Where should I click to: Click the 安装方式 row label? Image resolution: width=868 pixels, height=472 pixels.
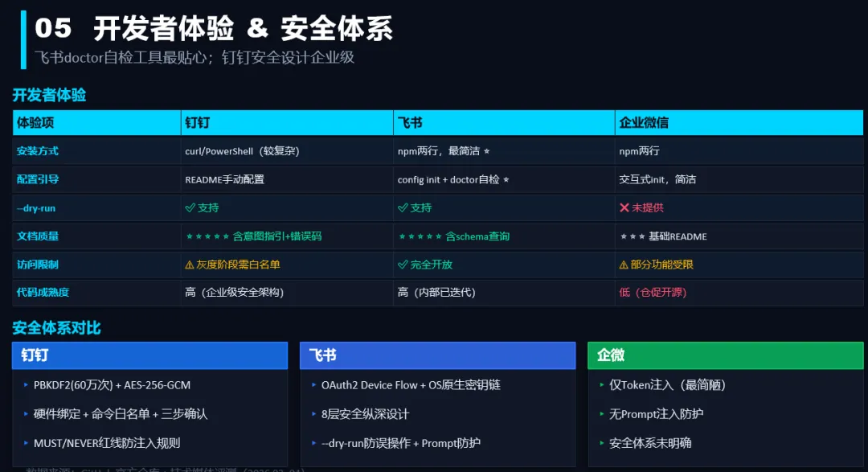click(x=37, y=150)
